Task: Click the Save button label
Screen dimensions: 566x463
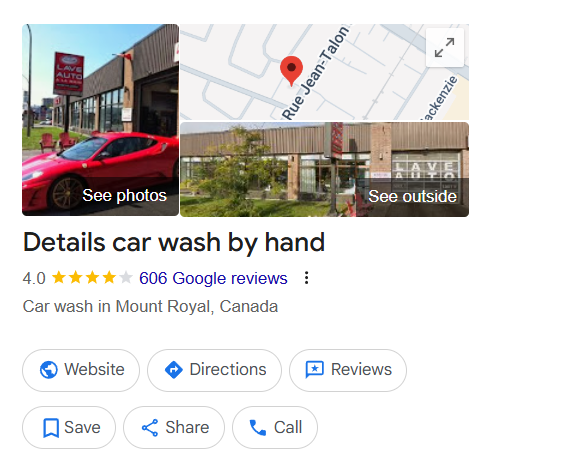Action: pyautogui.click(x=82, y=428)
